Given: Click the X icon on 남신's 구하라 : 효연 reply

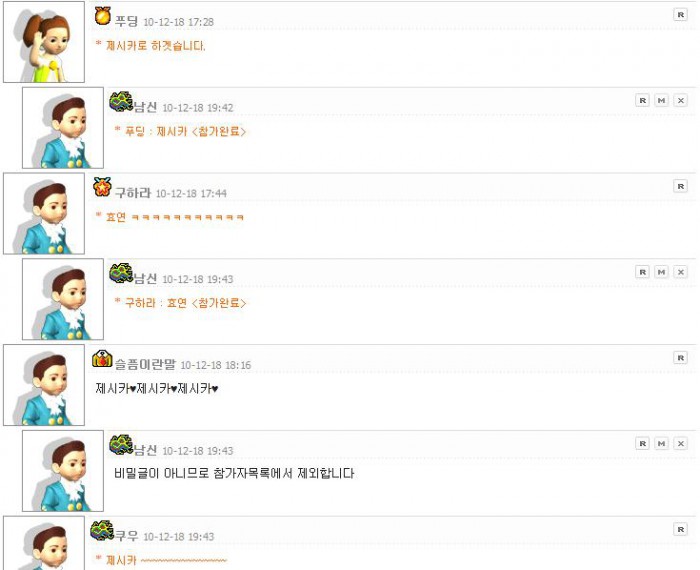Looking at the screenshot, I should point(680,272).
